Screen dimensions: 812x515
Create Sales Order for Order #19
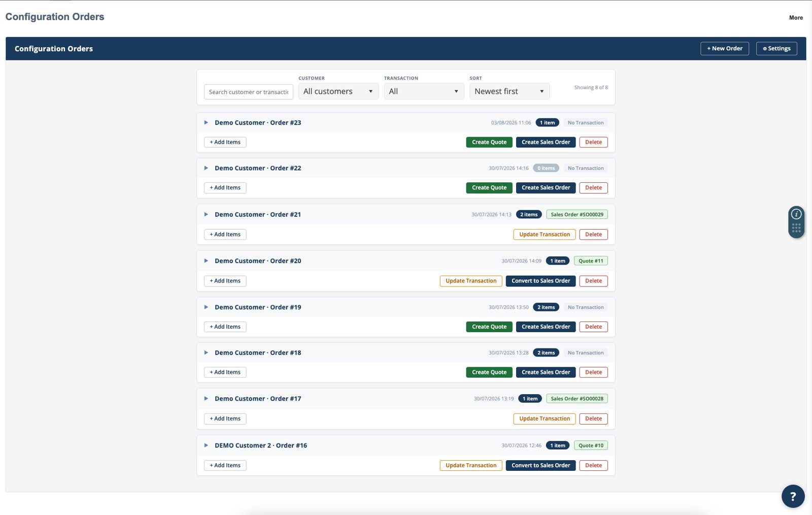coord(546,327)
